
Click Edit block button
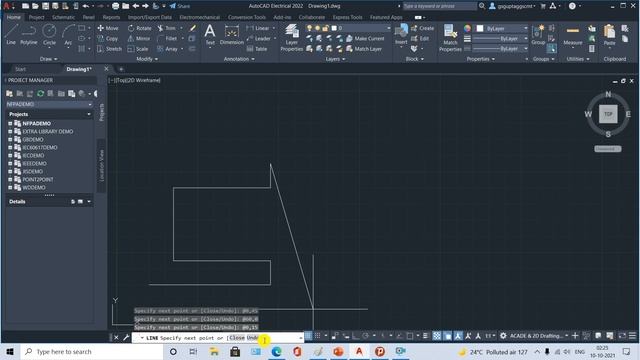(x=420, y=38)
